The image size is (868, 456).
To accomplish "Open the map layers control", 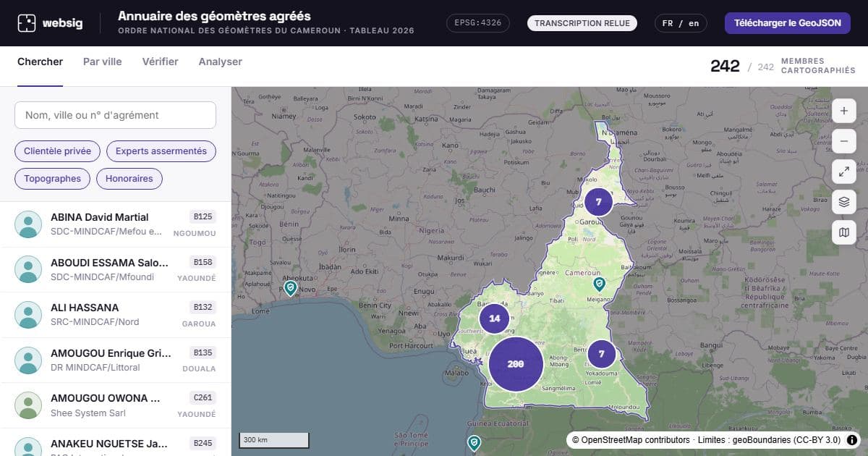I will (x=844, y=202).
